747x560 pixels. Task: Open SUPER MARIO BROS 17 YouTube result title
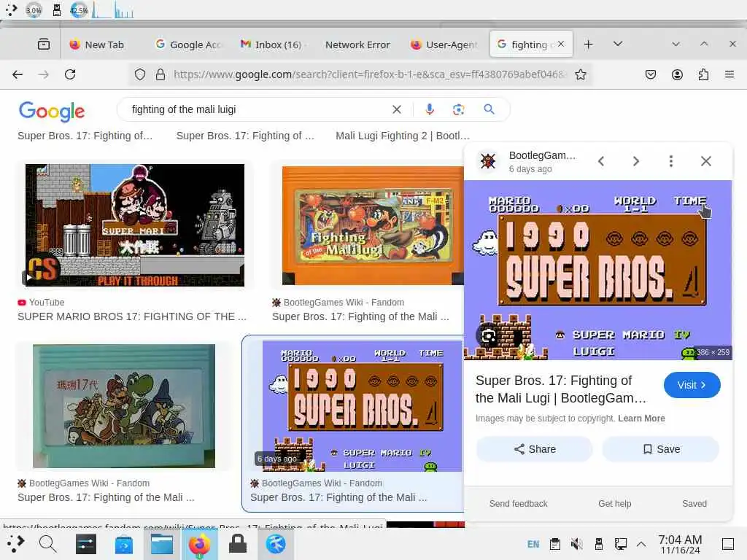click(132, 316)
